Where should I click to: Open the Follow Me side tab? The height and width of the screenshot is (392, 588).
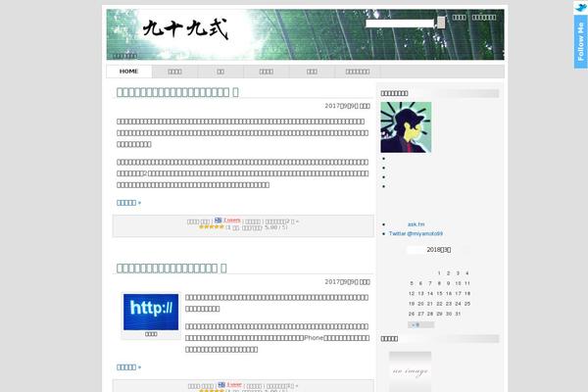[x=580, y=41]
